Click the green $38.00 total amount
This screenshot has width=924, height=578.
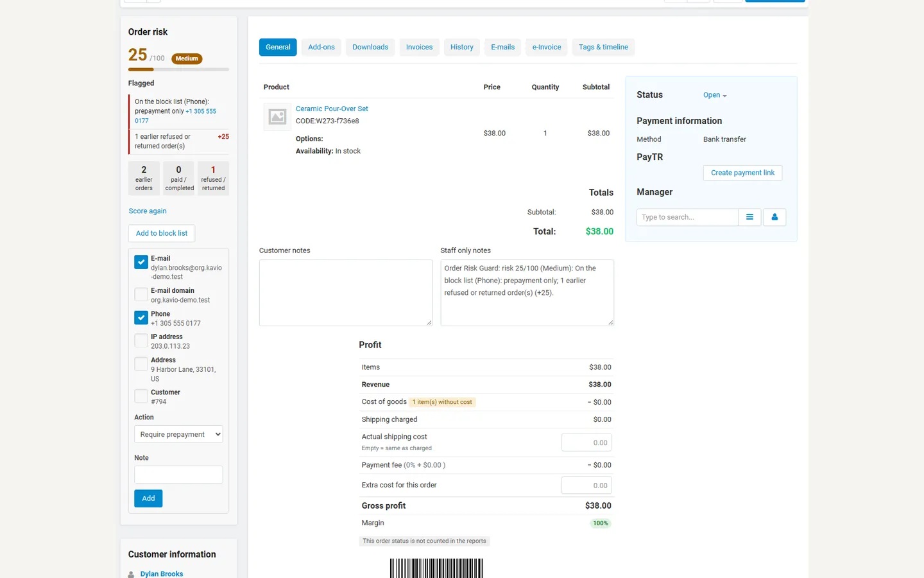coord(599,231)
